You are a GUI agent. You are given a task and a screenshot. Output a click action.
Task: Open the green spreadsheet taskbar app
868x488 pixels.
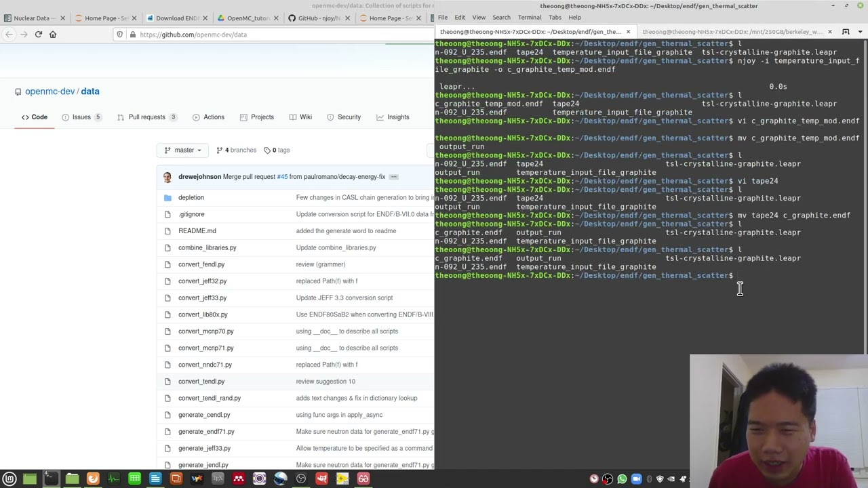134,479
